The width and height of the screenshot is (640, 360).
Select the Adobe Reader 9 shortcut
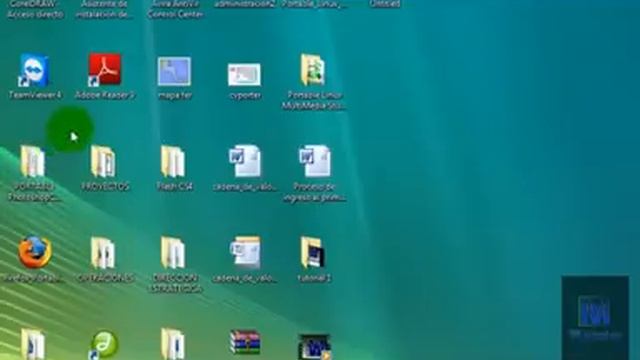(105, 70)
